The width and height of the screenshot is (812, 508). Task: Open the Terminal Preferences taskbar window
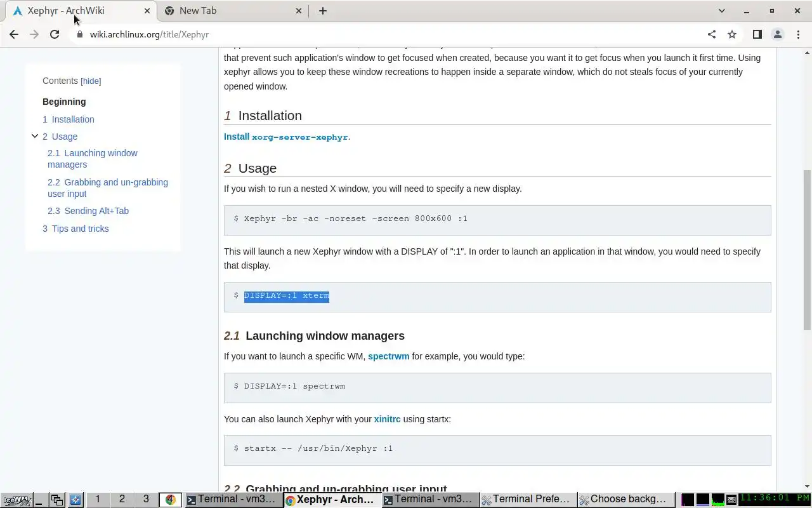[527, 500]
